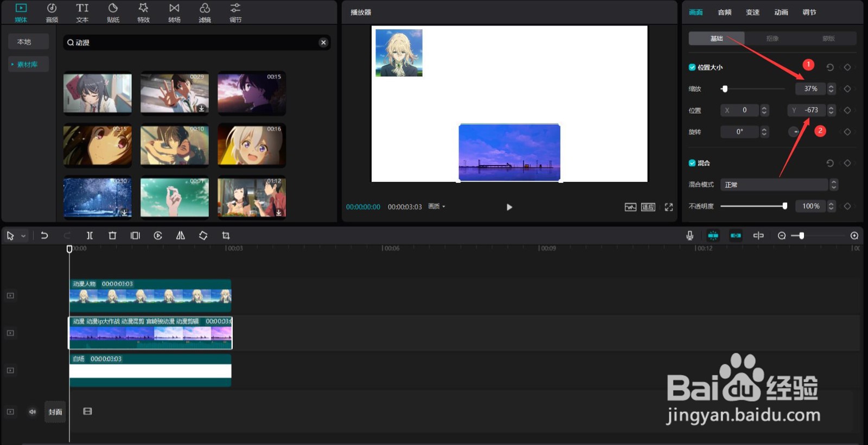Add keyframe for 位置大小 section
Viewport: 868px width, 445px height.
click(847, 67)
